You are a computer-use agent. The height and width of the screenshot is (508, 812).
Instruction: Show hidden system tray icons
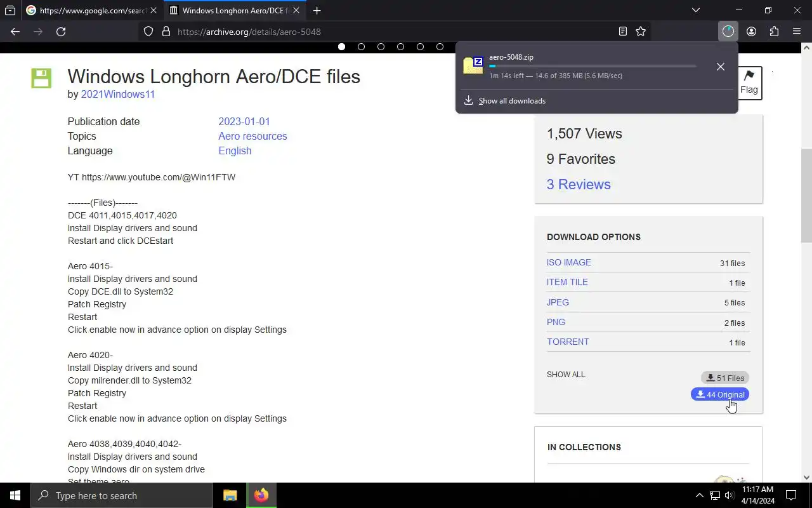(x=699, y=495)
